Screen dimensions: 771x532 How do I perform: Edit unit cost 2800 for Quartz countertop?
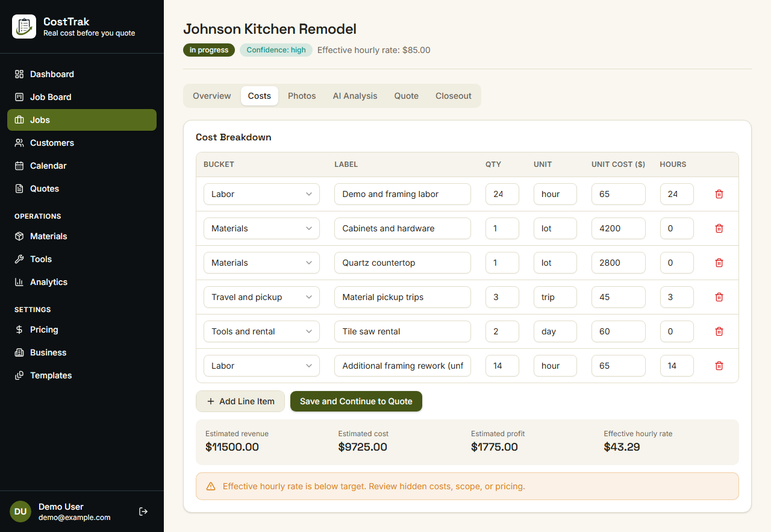(x=619, y=263)
